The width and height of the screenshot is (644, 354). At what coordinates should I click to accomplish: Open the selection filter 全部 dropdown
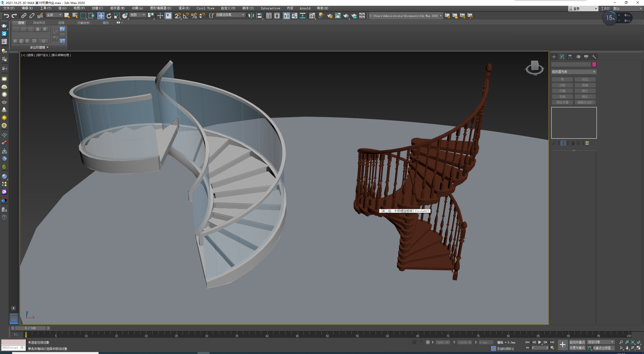click(x=54, y=15)
